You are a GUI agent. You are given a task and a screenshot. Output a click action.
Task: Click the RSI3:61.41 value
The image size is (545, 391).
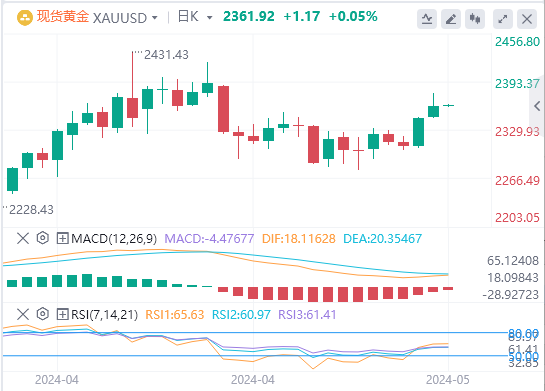[307, 315]
